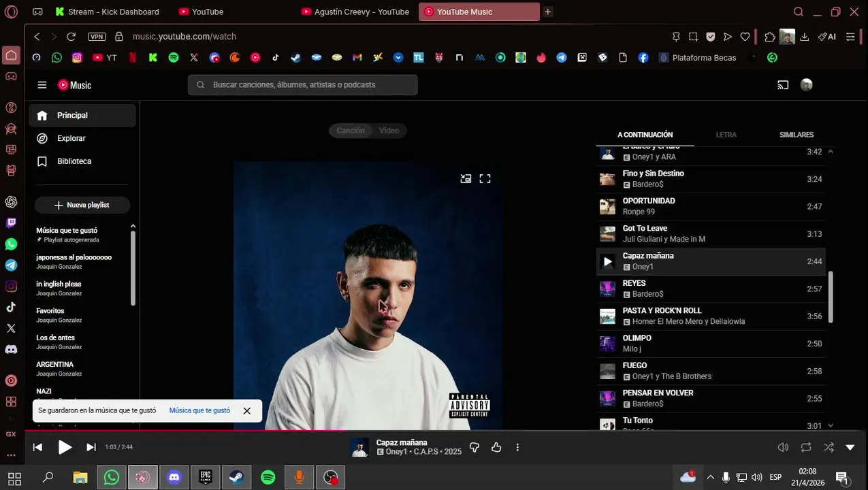Click play icon on Capaz mañana queue row
The image size is (868, 490).
(x=607, y=261)
